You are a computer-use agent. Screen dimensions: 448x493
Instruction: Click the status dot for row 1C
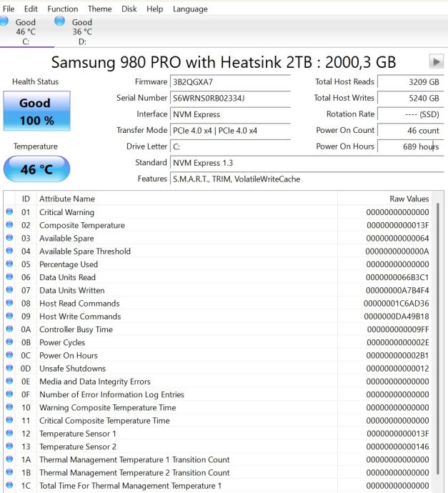point(9,485)
